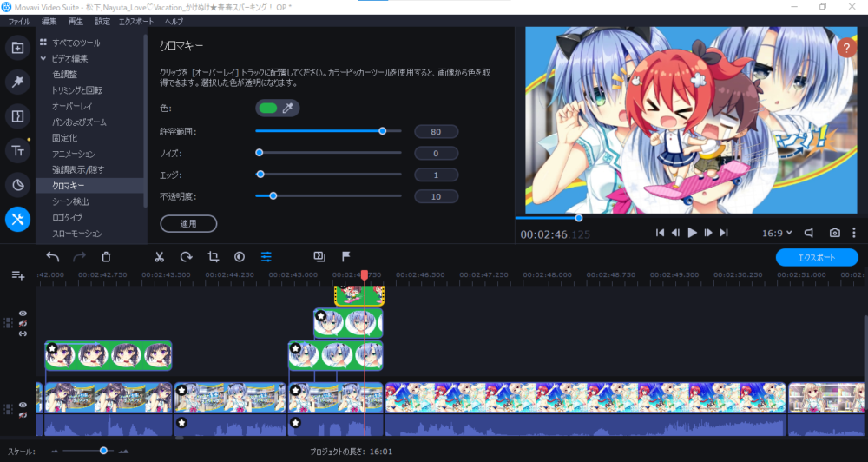Screen dimensions: 868x462
Task: Pick color with the eyedropper tool
Action: point(288,108)
